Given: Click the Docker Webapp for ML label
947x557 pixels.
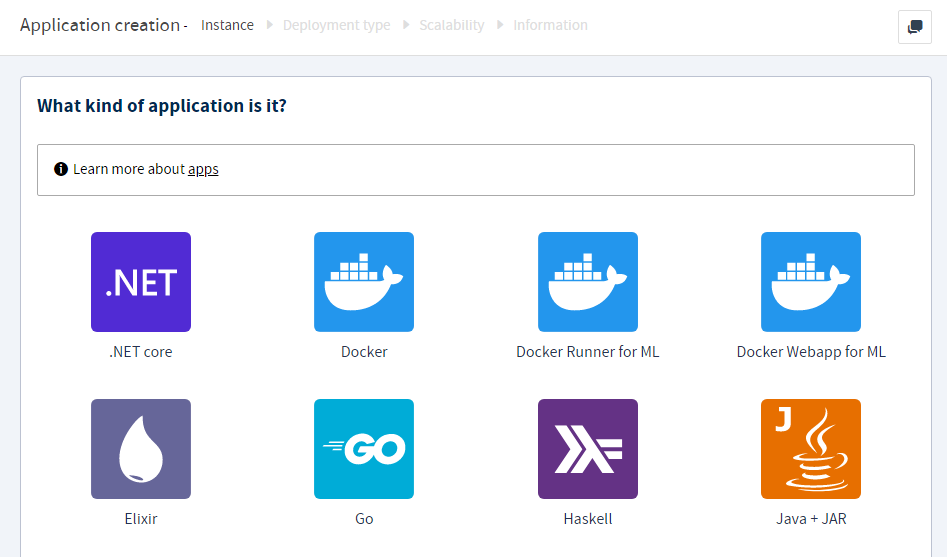Looking at the screenshot, I should [x=811, y=352].
